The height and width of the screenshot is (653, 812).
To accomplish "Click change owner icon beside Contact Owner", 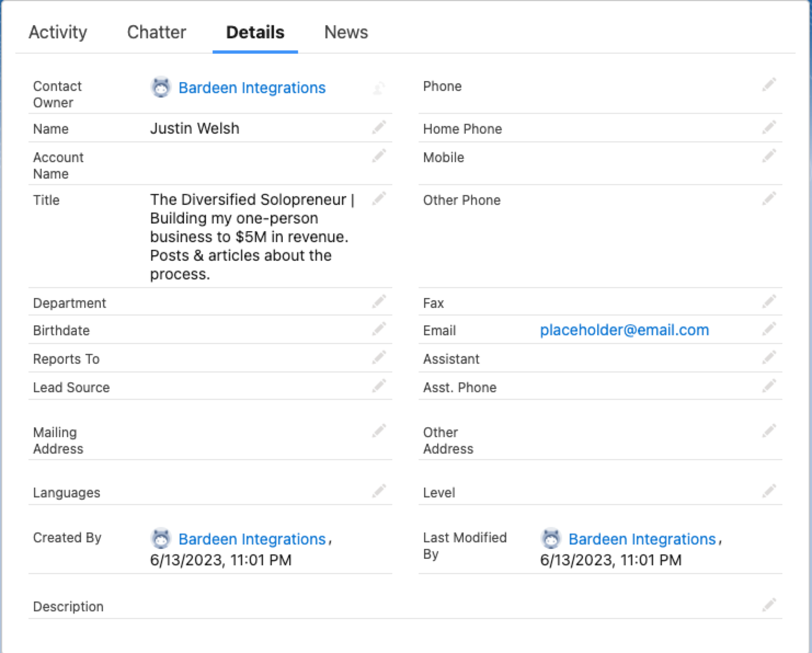I will click(379, 88).
